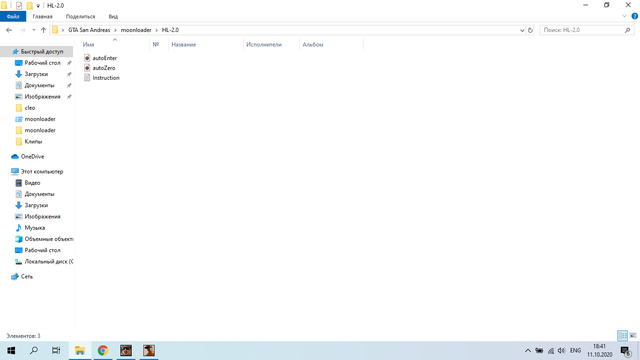Open Локальный диск drive
This screenshot has width=640, height=360.
pos(49,261)
